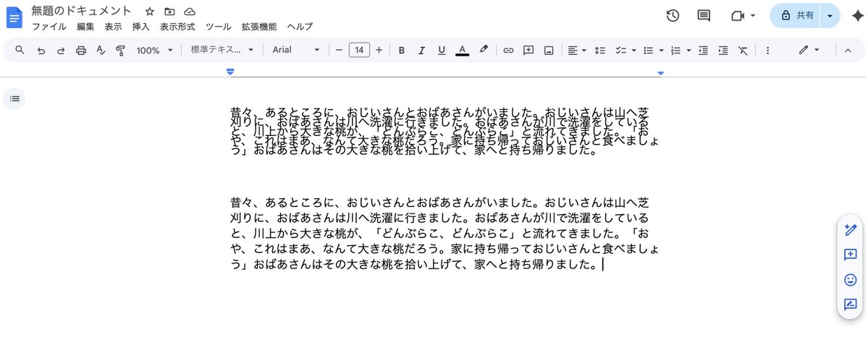Image resolution: width=868 pixels, height=361 pixels.
Task: Open the Arial font dropdown
Action: click(296, 51)
